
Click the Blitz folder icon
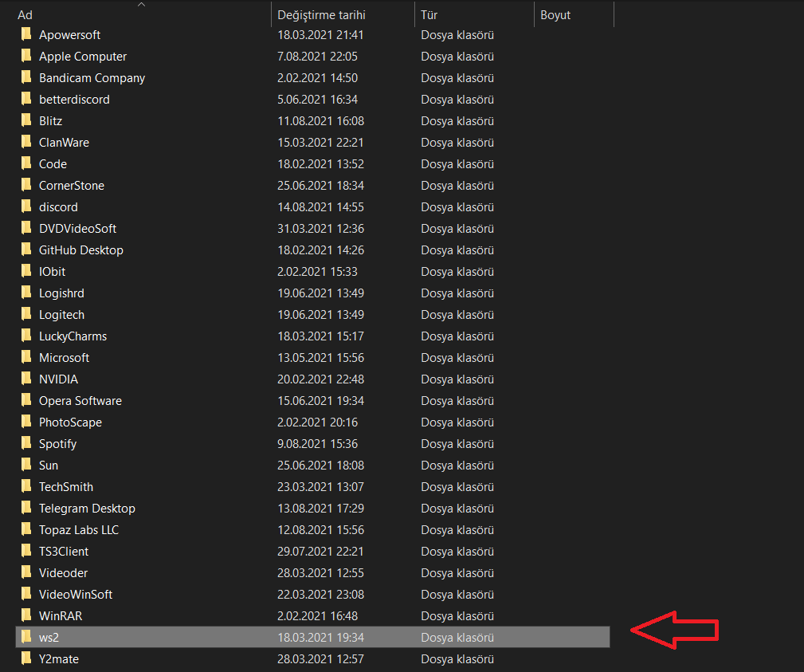pos(26,120)
